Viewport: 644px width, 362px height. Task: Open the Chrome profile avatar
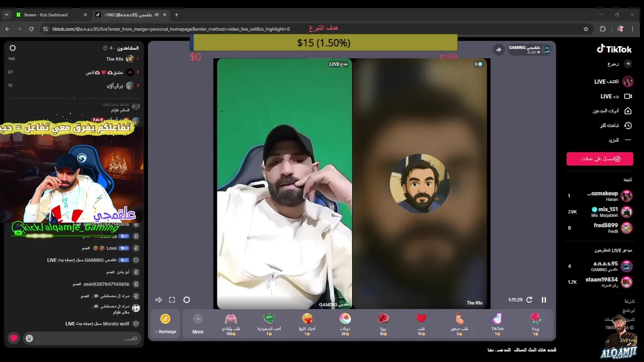[620, 29]
